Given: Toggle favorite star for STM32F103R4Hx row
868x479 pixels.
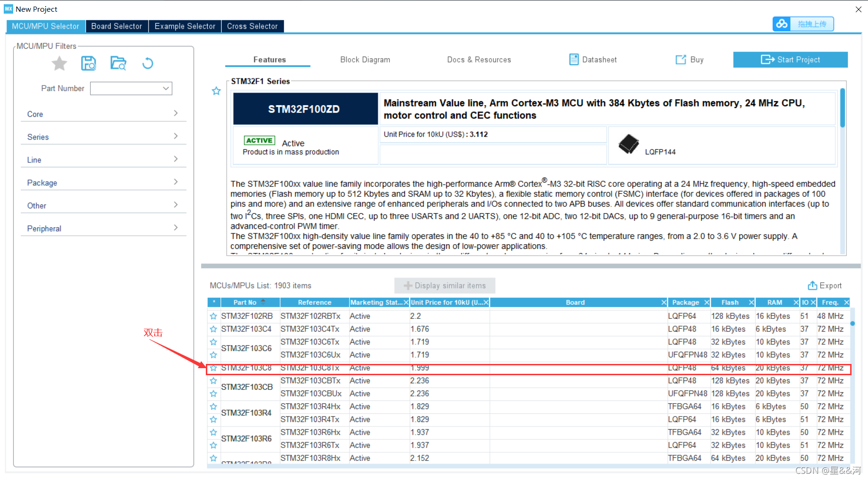Looking at the screenshot, I should (x=213, y=407).
